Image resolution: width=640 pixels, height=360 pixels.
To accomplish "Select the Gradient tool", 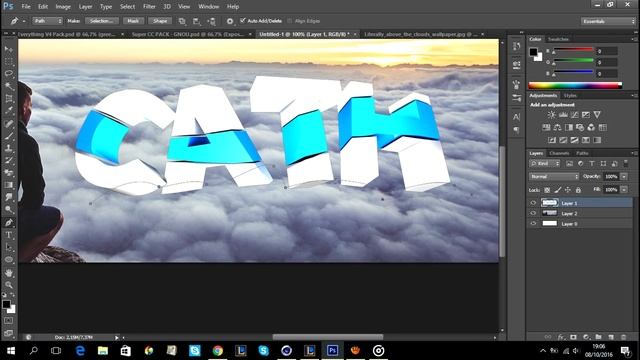I will click(x=9, y=185).
